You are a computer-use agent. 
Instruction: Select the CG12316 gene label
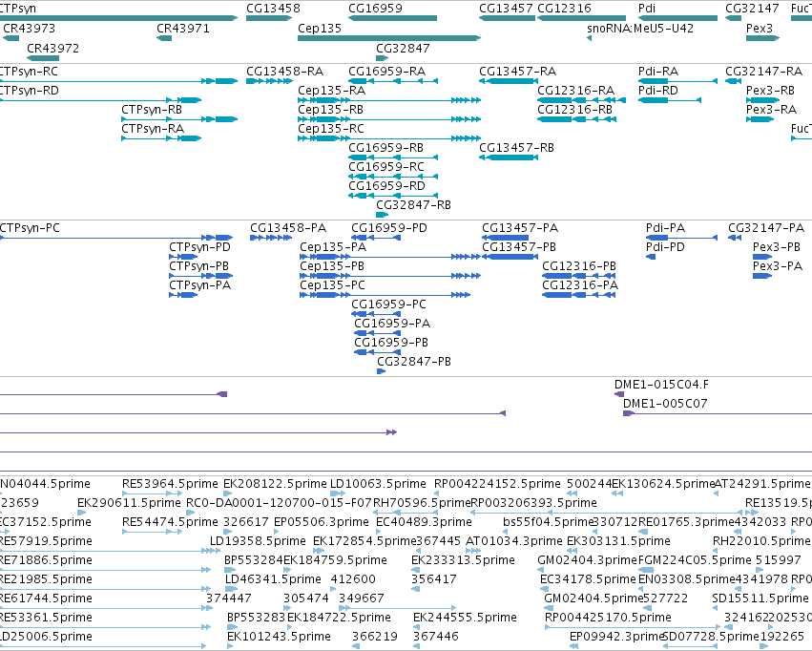(565, 9)
